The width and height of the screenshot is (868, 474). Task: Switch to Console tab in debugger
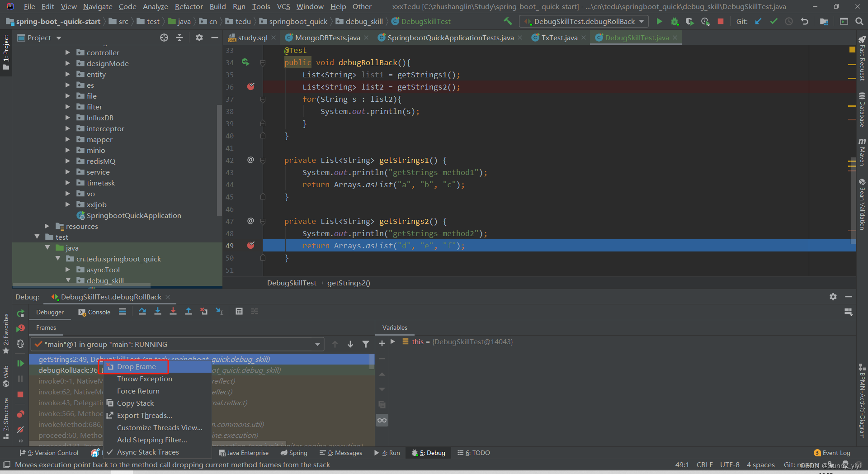click(x=94, y=312)
